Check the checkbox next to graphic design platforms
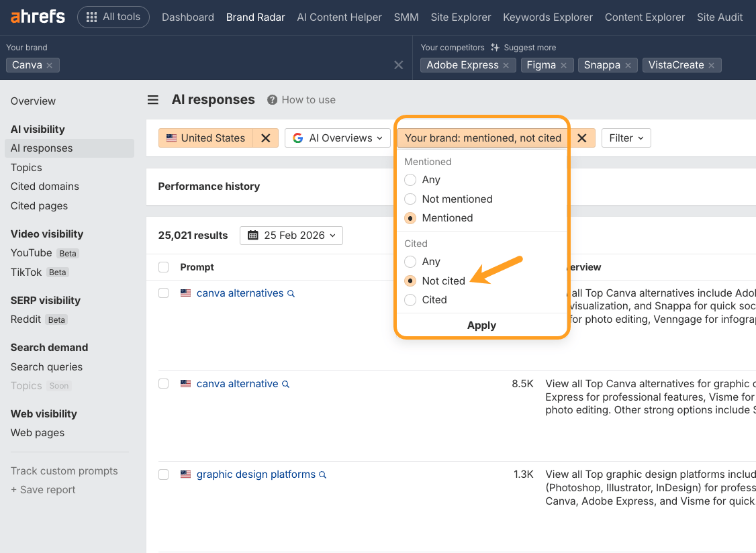This screenshot has height=553, width=756. point(163,474)
